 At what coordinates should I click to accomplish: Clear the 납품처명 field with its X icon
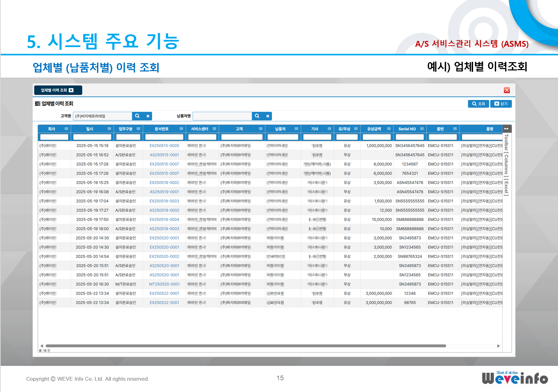pos(267,116)
